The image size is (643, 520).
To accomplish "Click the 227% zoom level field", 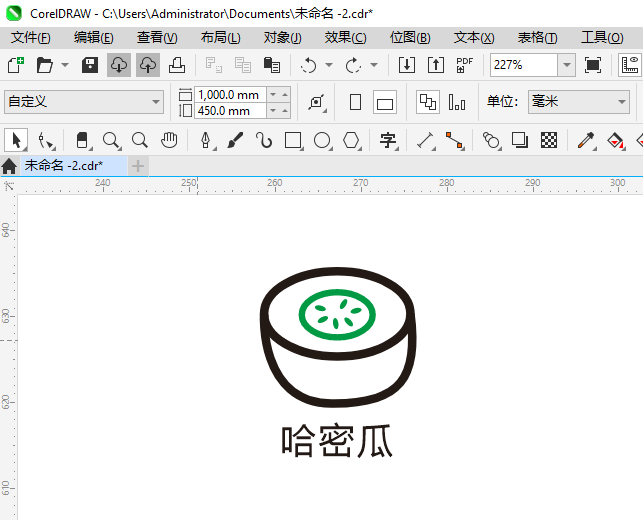I will click(x=524, y=65).
